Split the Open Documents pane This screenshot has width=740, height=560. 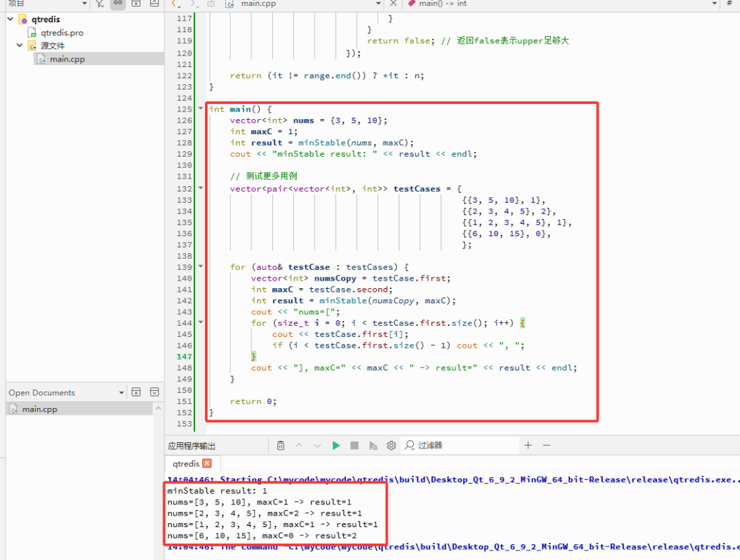click(x=136, y=392)
